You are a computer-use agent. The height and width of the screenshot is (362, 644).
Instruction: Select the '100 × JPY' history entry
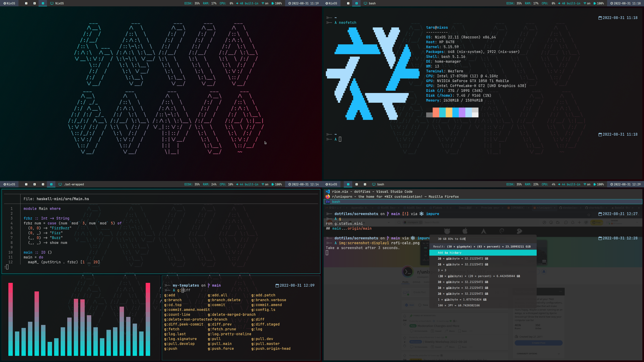point(459,305)
